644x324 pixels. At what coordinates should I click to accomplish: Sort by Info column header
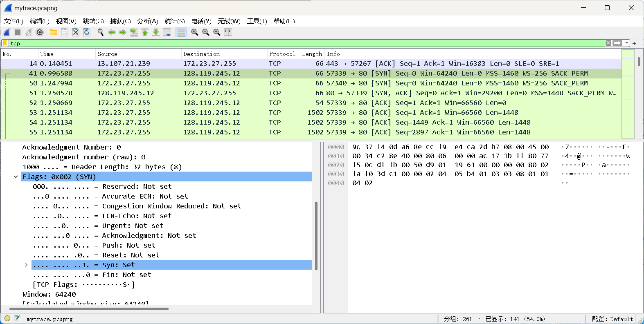[x=473, y=54]
